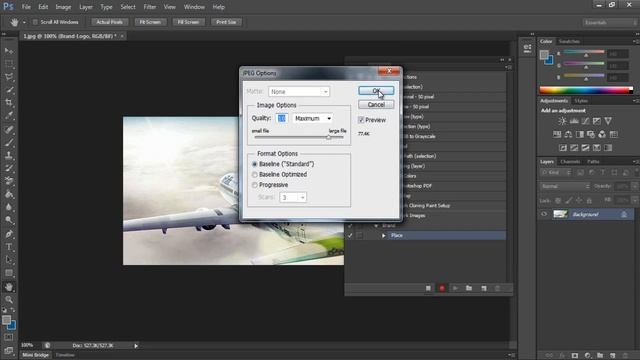The width and height of the screenshot is (640, 360).
Task: Select the Hand tool in the toolbox
Action: pyautogui.click(x=9, y=287)
